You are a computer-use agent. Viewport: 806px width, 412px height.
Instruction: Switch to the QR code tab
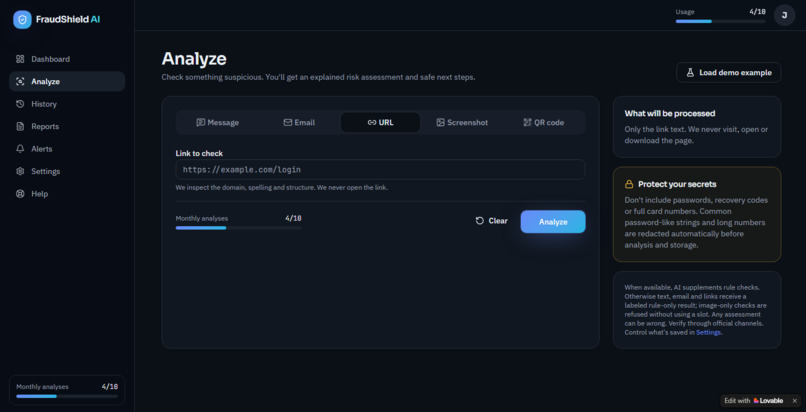click(x=543, y=123)
